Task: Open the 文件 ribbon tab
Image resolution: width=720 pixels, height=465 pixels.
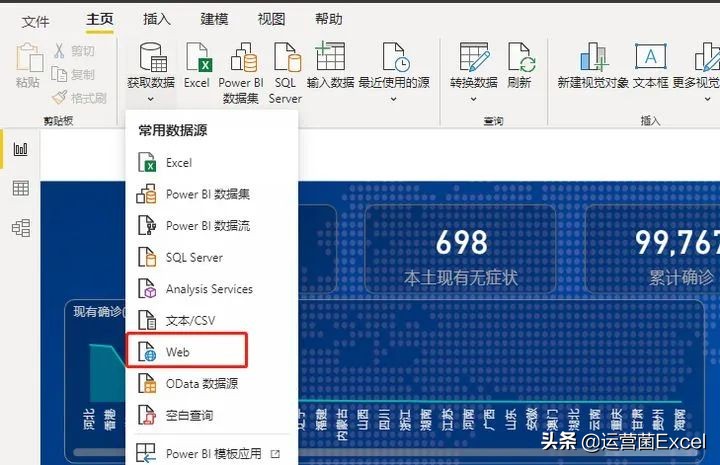Action: click(x=35, y=21)
